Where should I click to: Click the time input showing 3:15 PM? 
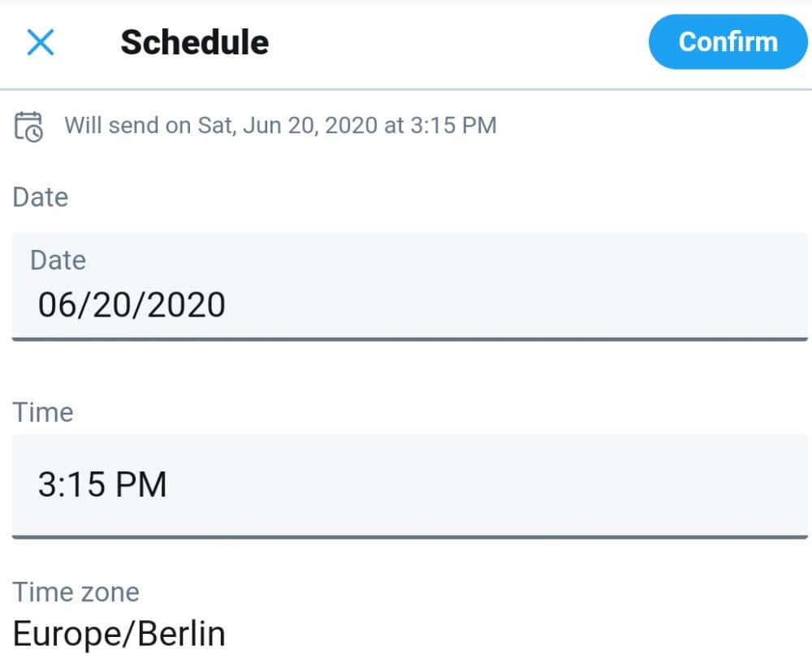click(409, 484)
